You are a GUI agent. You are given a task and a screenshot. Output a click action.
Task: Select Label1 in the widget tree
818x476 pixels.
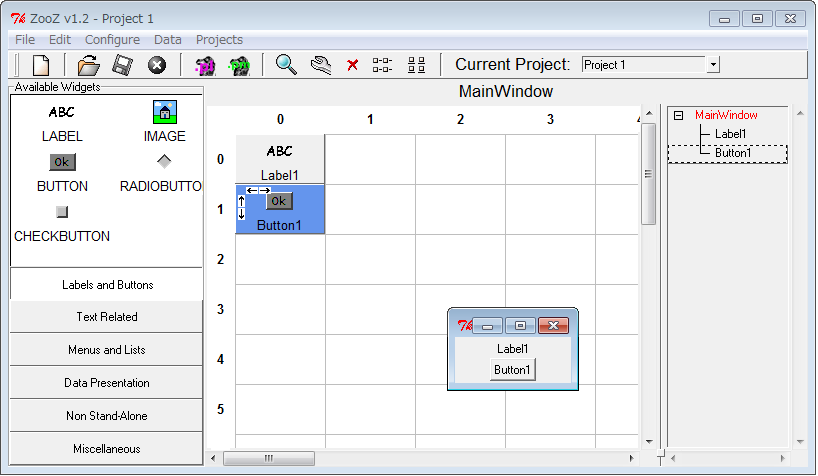click(730, 134)
